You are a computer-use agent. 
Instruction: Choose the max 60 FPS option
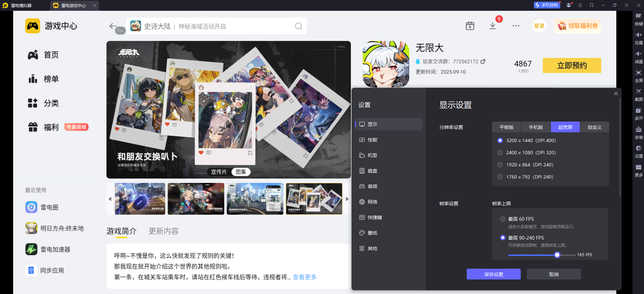tap(503, 219)
